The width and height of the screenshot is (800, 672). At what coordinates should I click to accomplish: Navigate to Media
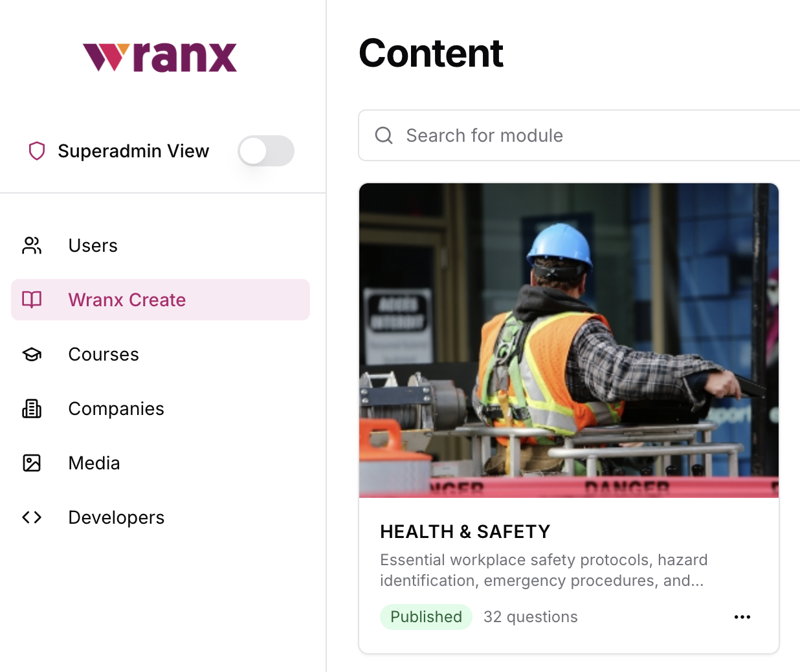161,463
